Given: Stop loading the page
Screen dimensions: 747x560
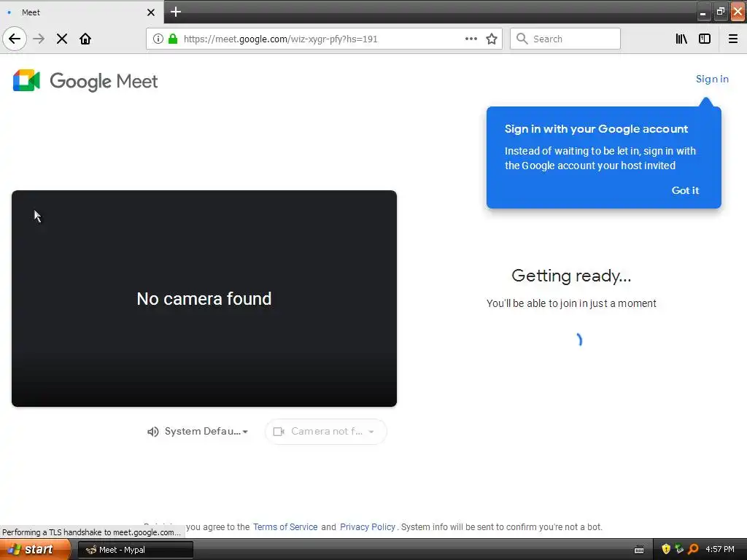Looking at the screenshot, I should pos(62,39).
